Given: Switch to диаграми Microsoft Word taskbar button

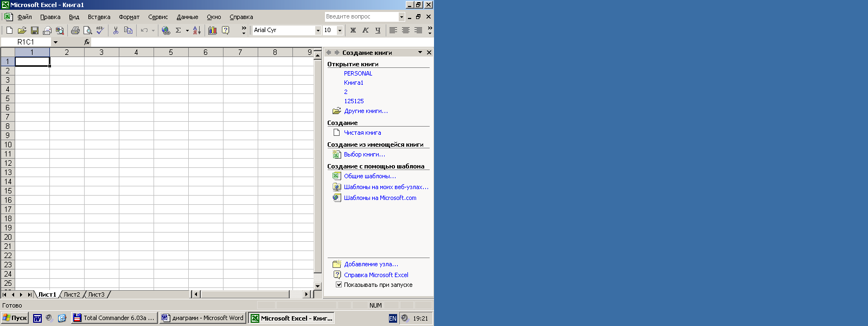Looking at the screenshot, I should click(x=203, y=318).
